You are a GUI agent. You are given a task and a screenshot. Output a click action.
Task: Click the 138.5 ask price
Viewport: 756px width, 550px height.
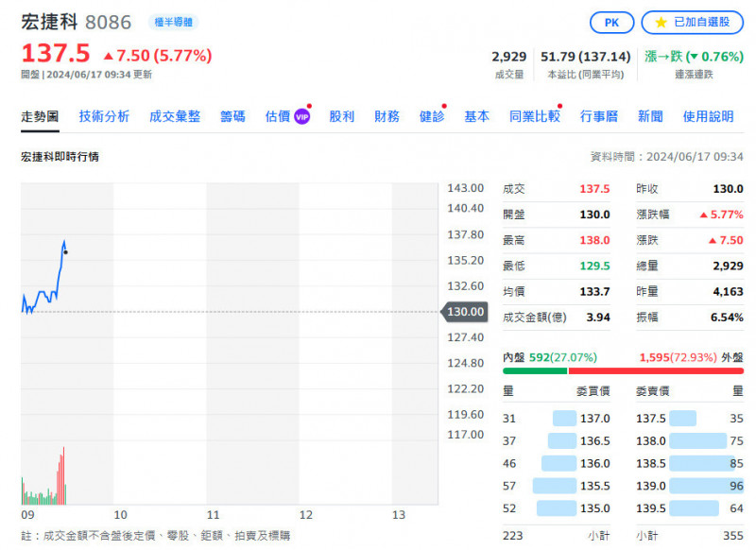click(x=651, y=464)
